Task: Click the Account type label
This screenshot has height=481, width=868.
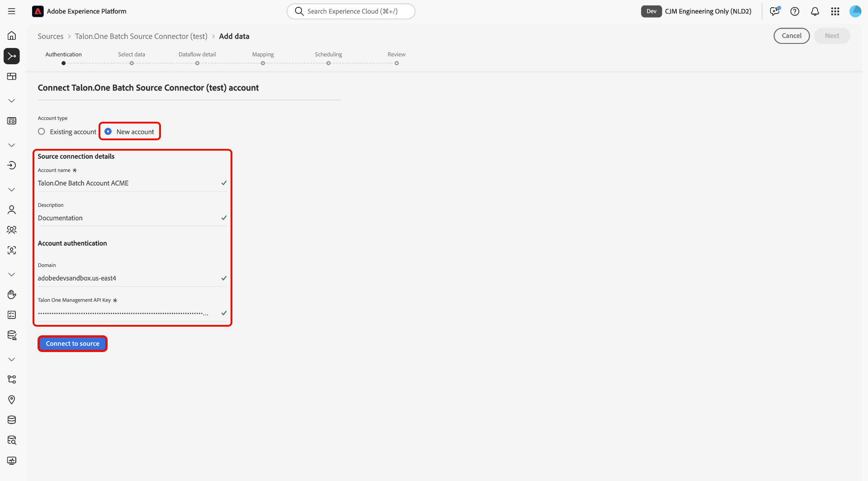Action: pyautogui.click(x=52, y=119)
